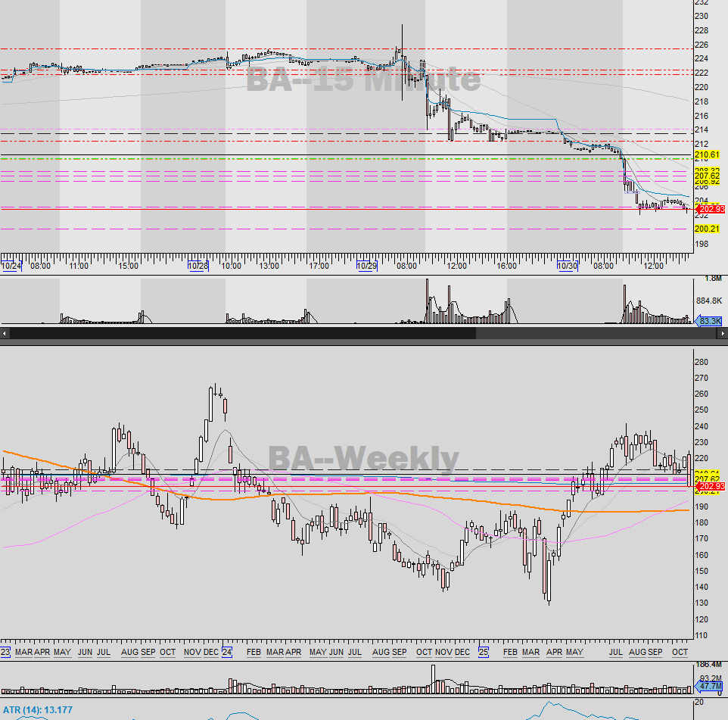Screen dimensions: 728x720
Task: Click the 884.8K volume axis value
Action: click(709, 301)
